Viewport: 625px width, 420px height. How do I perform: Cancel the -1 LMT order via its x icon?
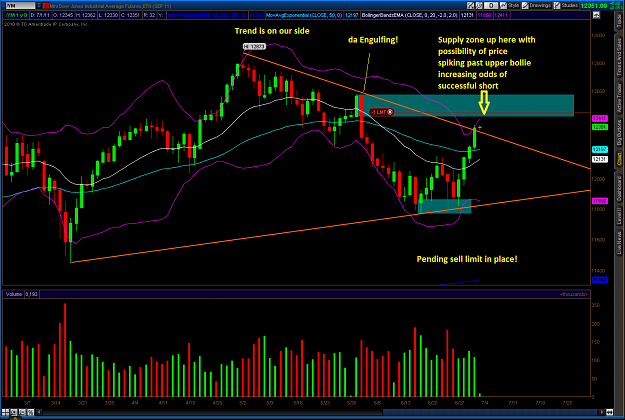tap(390, 112)
